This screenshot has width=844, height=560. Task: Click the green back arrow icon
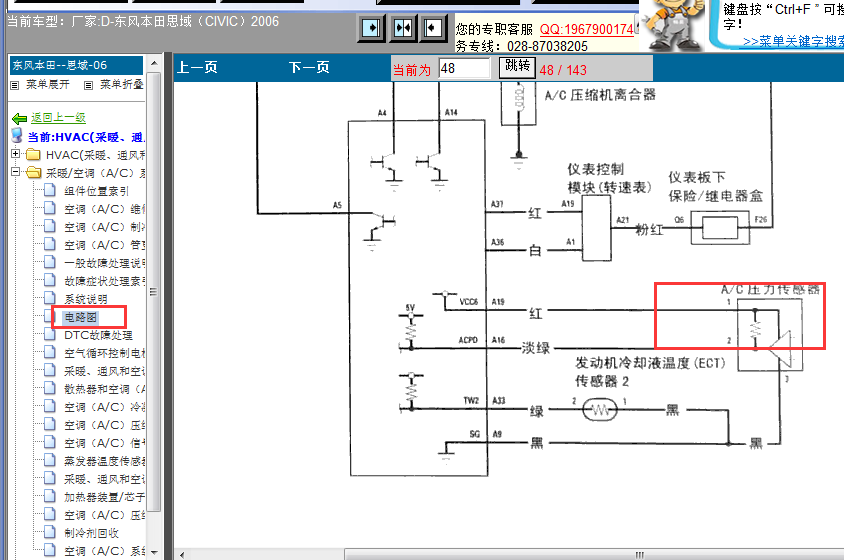tap(19, 118)
